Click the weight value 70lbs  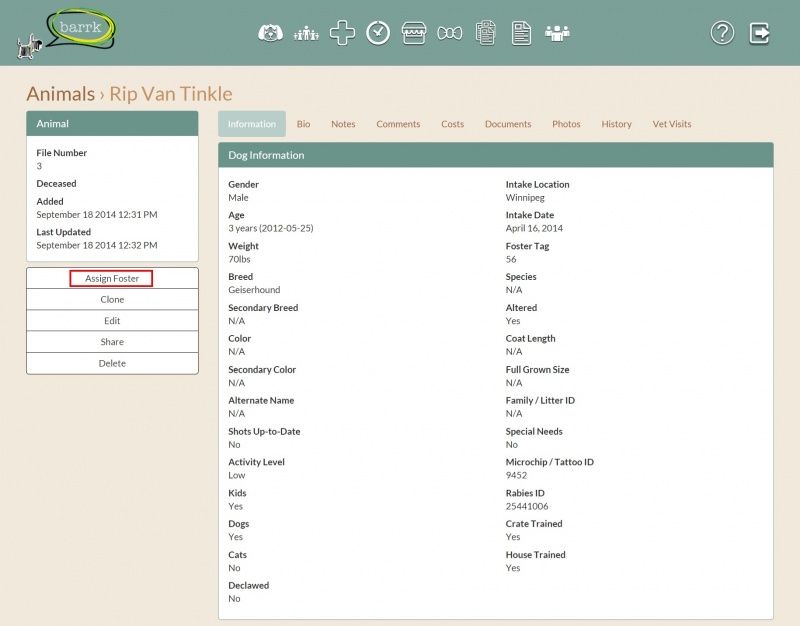point(239,259)
